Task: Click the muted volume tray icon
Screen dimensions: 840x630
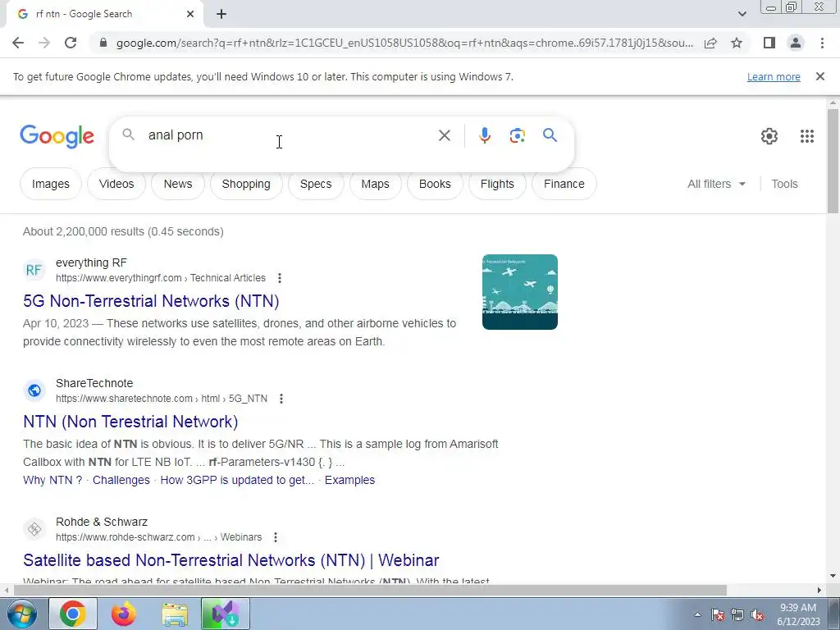Action: (757, 615)
